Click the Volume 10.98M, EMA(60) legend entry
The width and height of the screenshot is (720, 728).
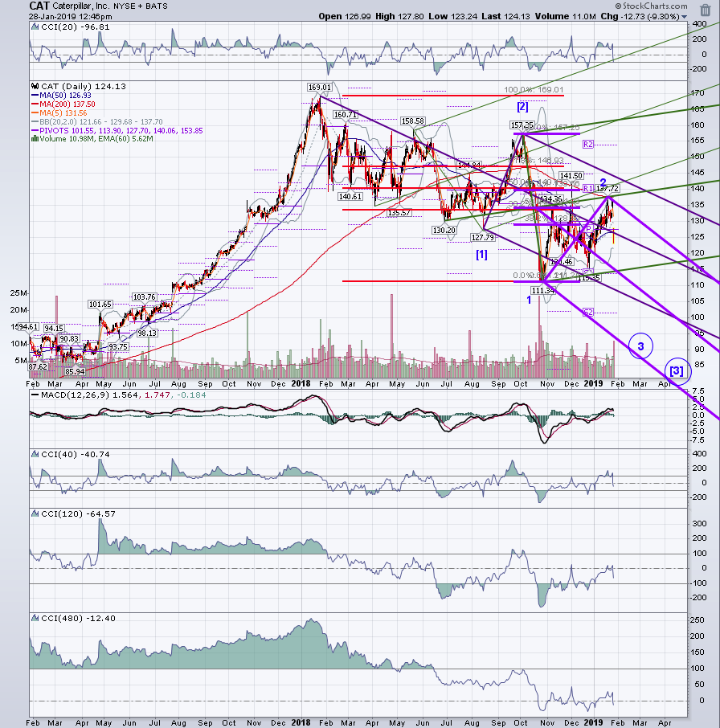92,139
